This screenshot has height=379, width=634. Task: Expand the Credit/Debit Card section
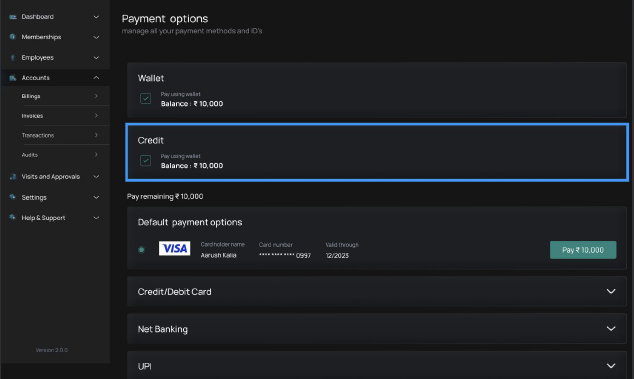pos(377,292)
